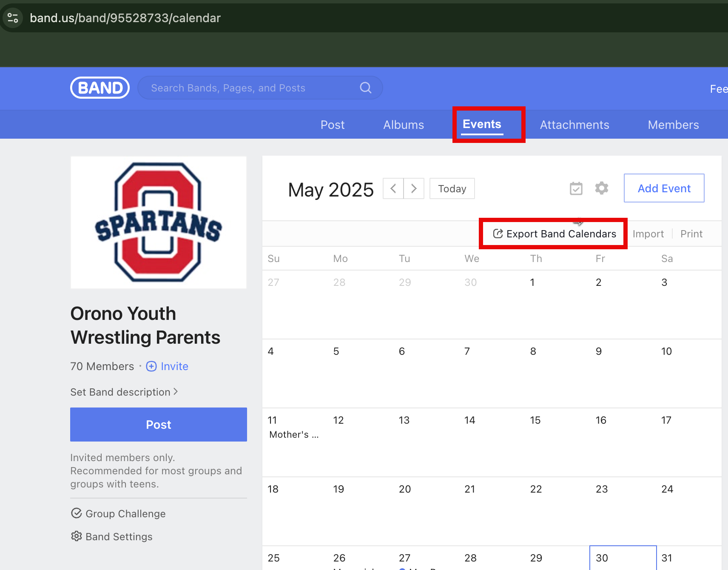
Task: Select May 1 in the calendar
Action: pos(557,305)
